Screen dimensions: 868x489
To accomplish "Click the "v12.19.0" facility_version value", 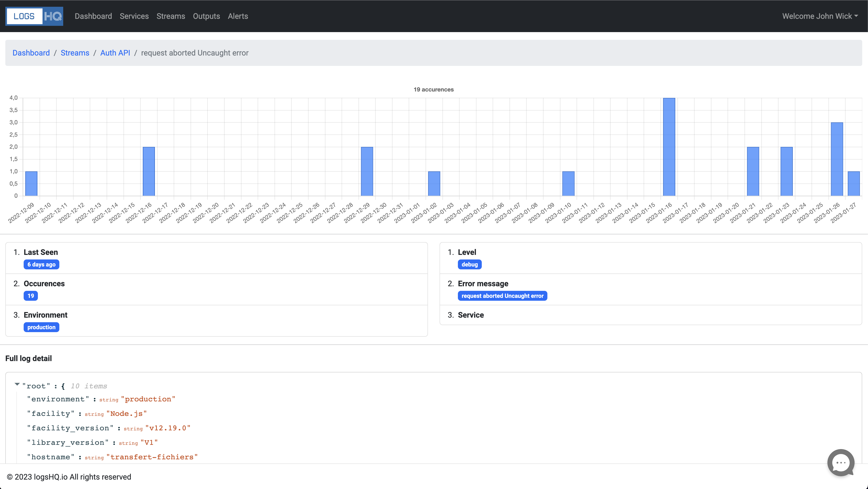I will click(x=168, y=428).
